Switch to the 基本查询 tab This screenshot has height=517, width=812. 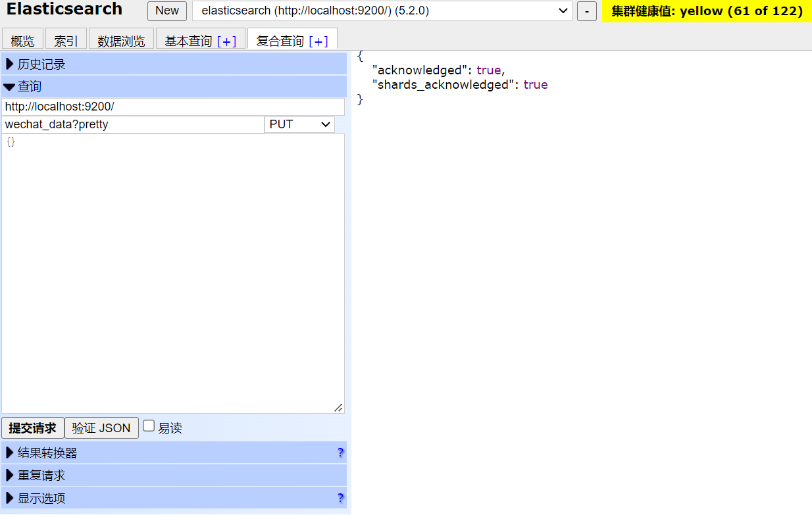point(188,41)
